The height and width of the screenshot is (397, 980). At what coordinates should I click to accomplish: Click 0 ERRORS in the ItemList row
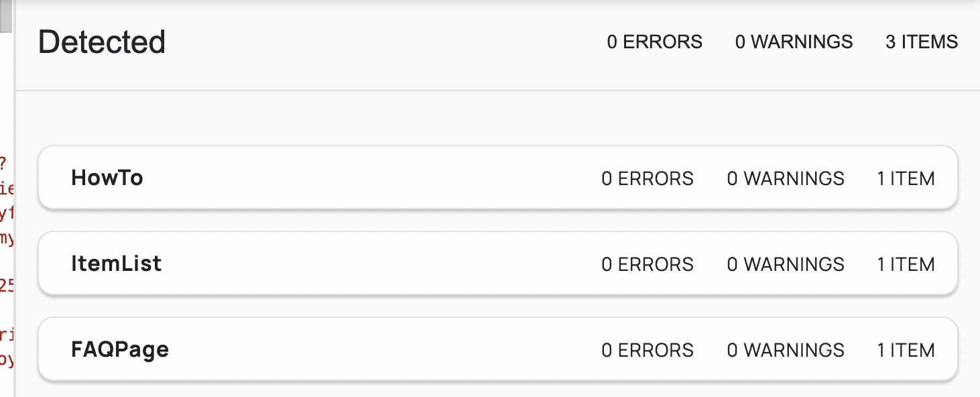(x=648, y=264)
